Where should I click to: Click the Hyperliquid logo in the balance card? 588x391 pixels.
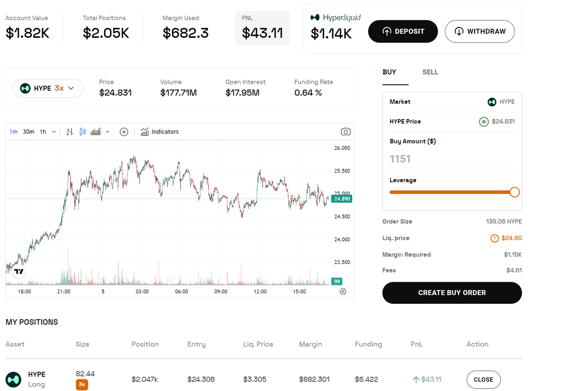coord(336,18)
